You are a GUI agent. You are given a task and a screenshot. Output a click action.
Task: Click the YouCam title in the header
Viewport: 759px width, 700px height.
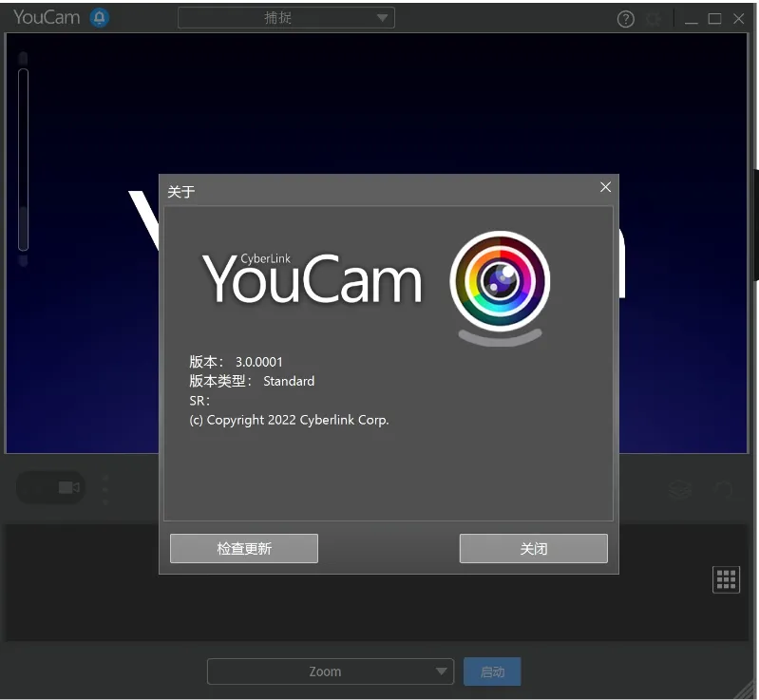tap(47, 17)
